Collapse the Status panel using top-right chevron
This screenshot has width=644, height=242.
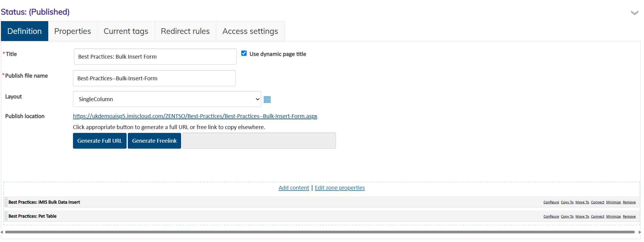[634, 13]
